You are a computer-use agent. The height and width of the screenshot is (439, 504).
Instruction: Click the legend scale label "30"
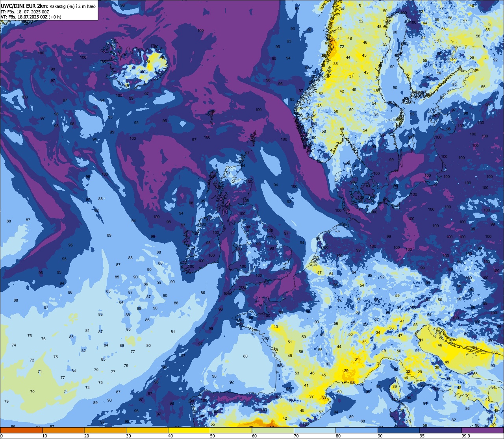[x=128, y=436]
